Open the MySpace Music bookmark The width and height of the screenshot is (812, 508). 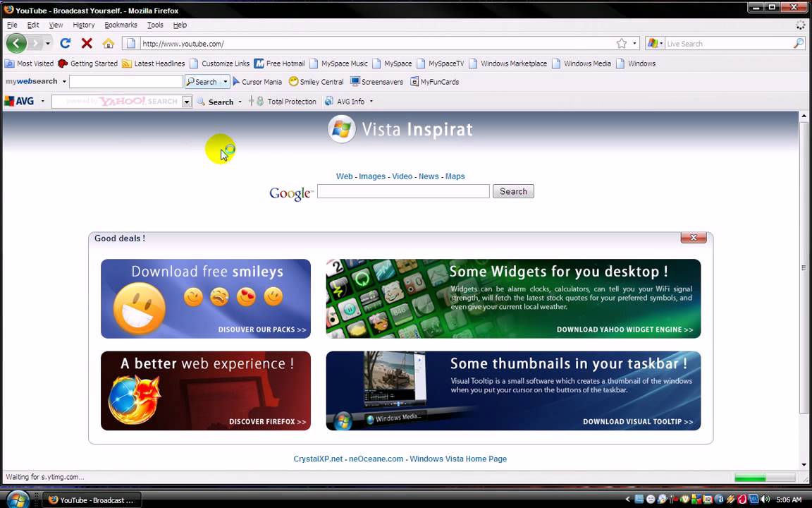[338, 64]
